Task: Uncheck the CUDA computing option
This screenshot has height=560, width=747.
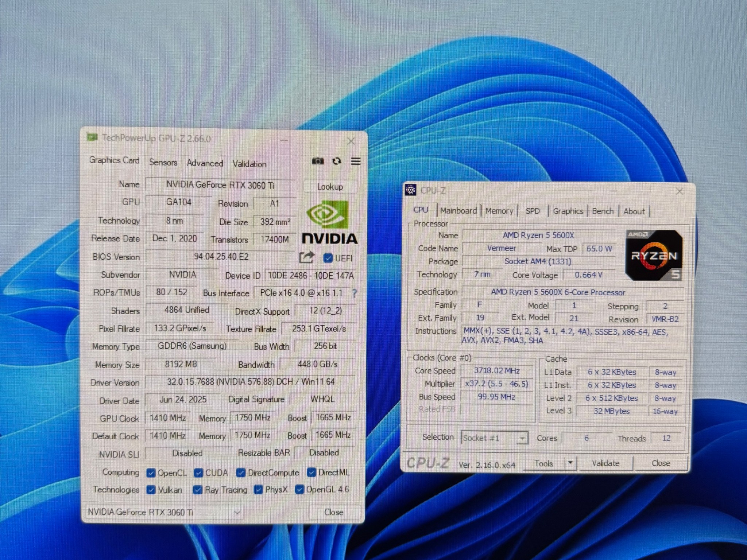Action: pyautogui.click(x=198, y=472)
